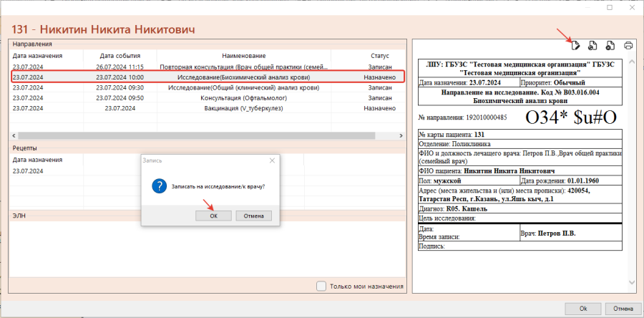Close the main window
Viewport: 644px width, 318px height.
coord(633,7)
